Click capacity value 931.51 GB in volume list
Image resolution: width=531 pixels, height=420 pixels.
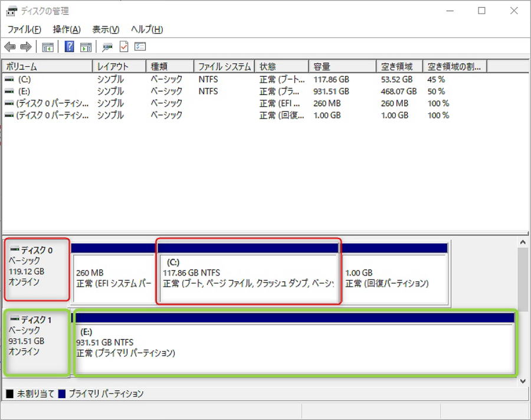click(331, 91)
